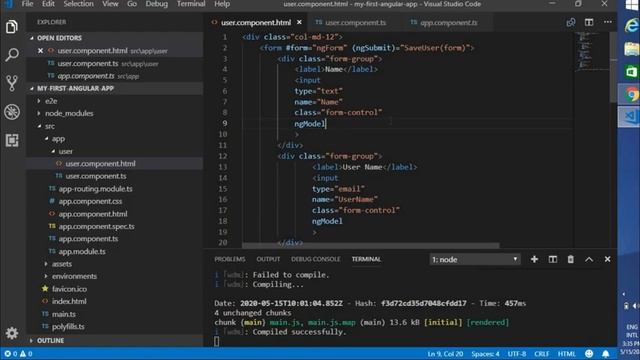Click the editor horizontal scrollbar

pyautogui.click(x=370, y=246)
